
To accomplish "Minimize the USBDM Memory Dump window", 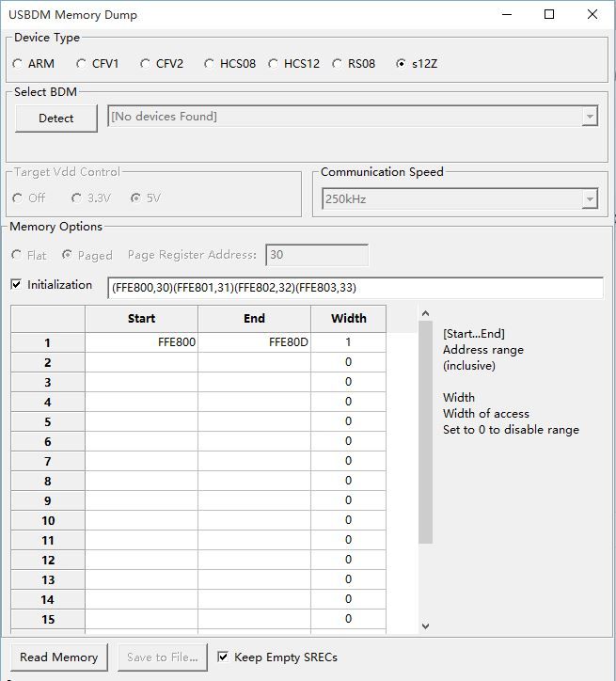I will tap(507, 14).
